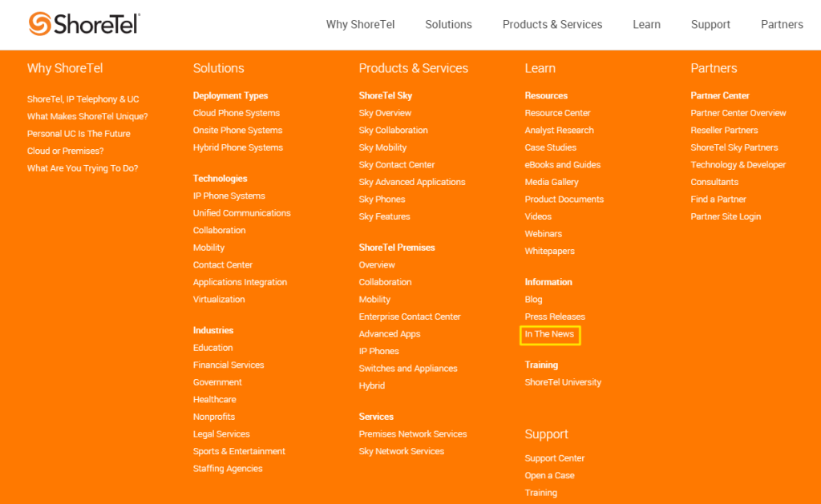This screenshot has height=504, width=821.
Task: Open Enterprise Contact Center link
Action: pos(410,317)
